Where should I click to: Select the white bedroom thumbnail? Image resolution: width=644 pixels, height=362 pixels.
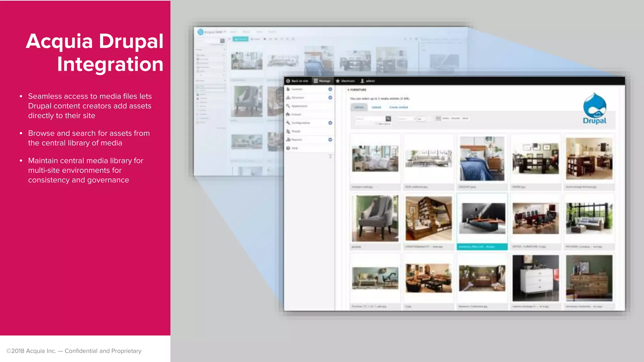tap(375, 158)
